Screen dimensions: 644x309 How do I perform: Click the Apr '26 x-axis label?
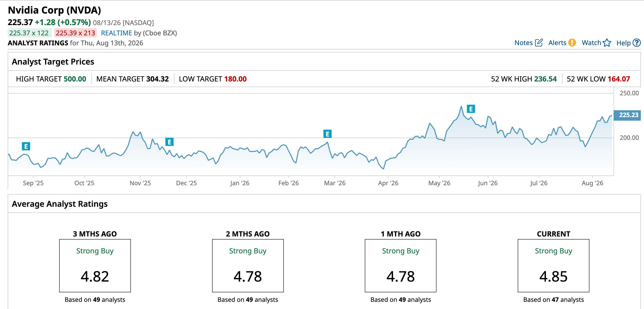(x=388, y=183)
